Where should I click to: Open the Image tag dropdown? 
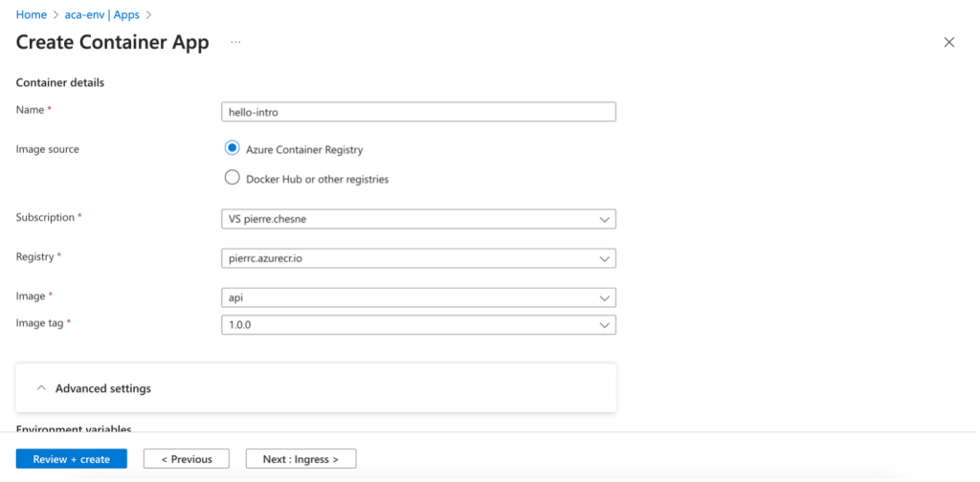(x=417, y=325)
